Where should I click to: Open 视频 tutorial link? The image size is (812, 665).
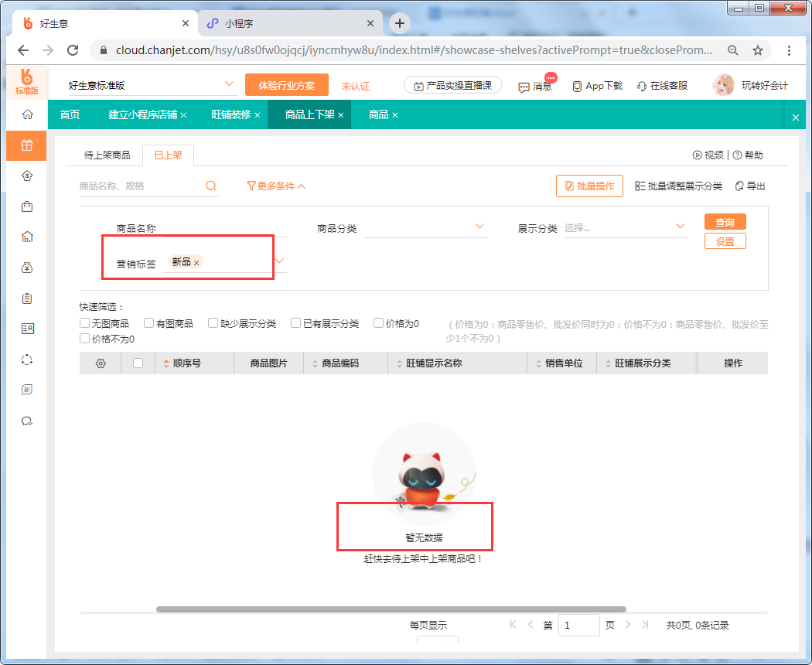708,155
